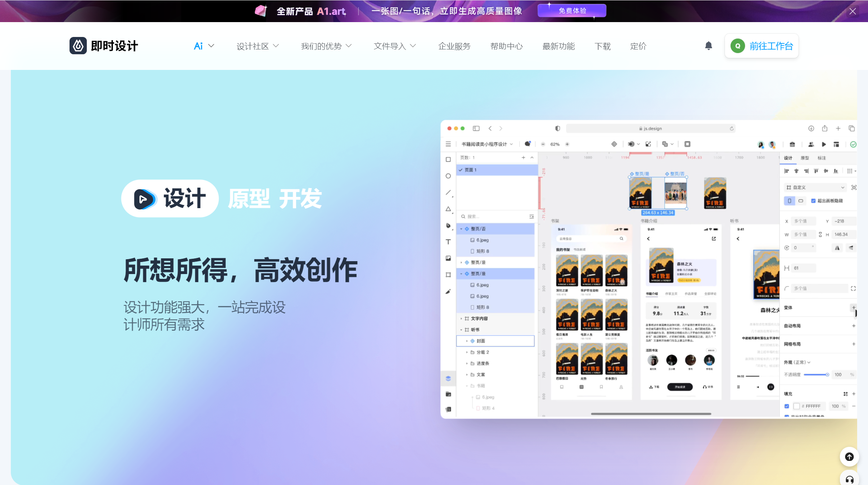Go to workbench via 前往工作台
The width and height of the screenshot is (868, 485).
point(762,46)
